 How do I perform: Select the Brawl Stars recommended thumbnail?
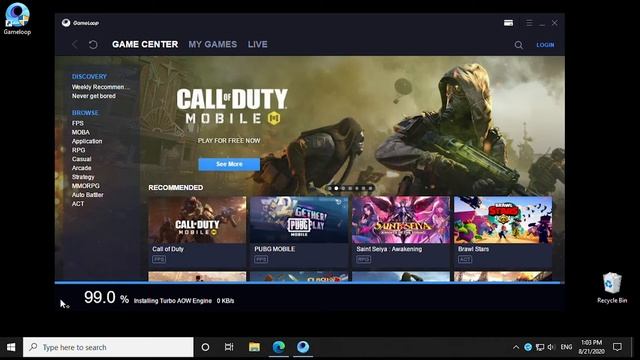click(503, 220)
